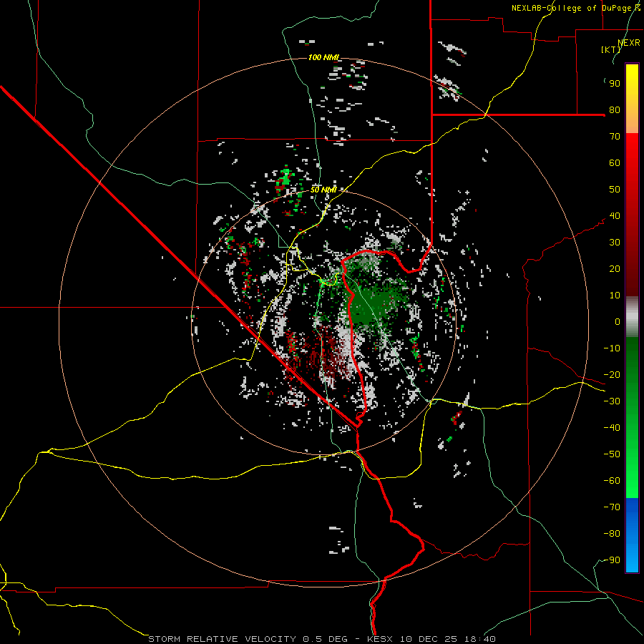Viewport: 644px width, 644px height.
Task: Click the -70 knot scale value
Action: pyautogui.click(x=612, y=507)
